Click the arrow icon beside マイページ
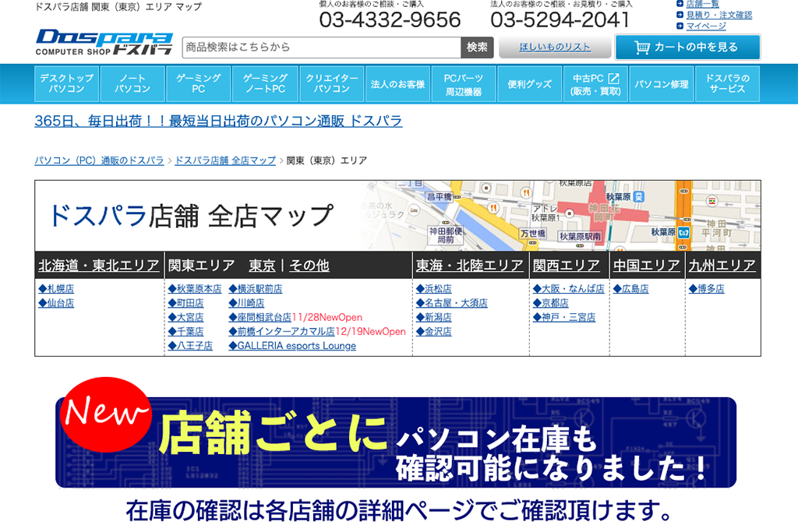This screenshot has width=798, height=532. point(680,26)
